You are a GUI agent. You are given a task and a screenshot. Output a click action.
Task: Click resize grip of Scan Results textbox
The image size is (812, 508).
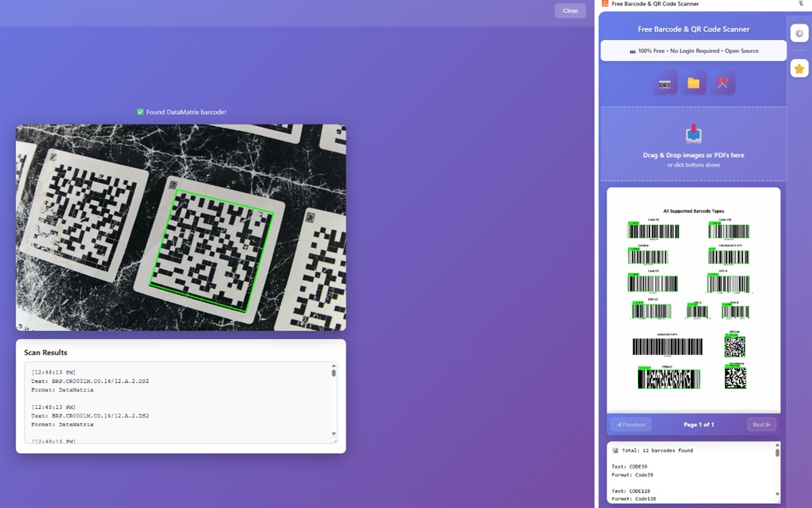click(334, 441)
